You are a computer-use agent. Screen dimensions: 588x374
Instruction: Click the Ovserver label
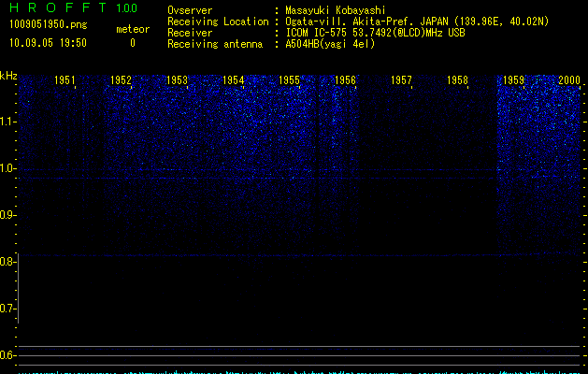[x=190, y=10]
